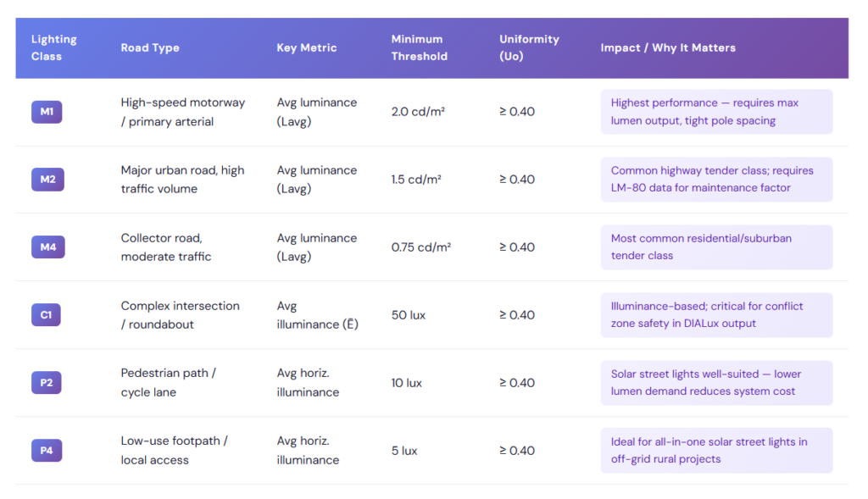
Task: Select the Impact / Why It Matters header
Action: [668, 47]
